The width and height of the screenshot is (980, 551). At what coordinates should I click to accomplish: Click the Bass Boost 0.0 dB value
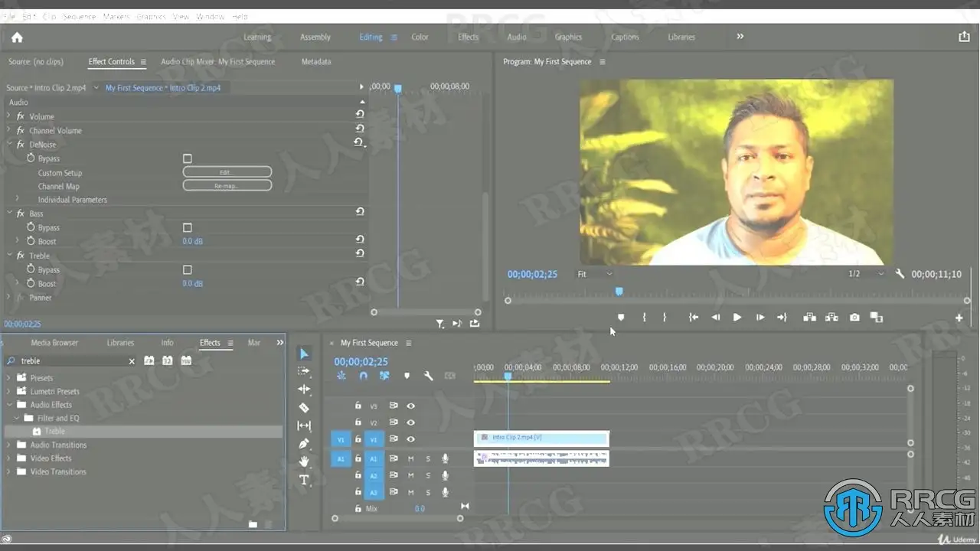192,242
